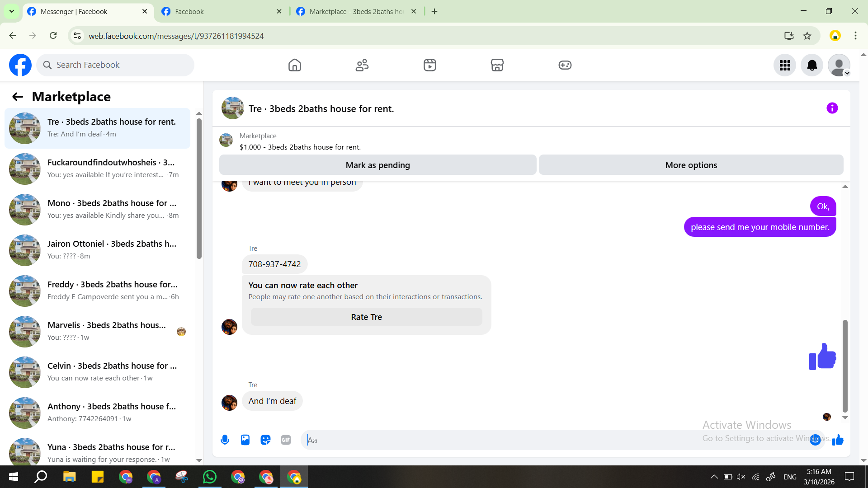
Task: Open the Mono conversation
Action: [x=97, y=210]
